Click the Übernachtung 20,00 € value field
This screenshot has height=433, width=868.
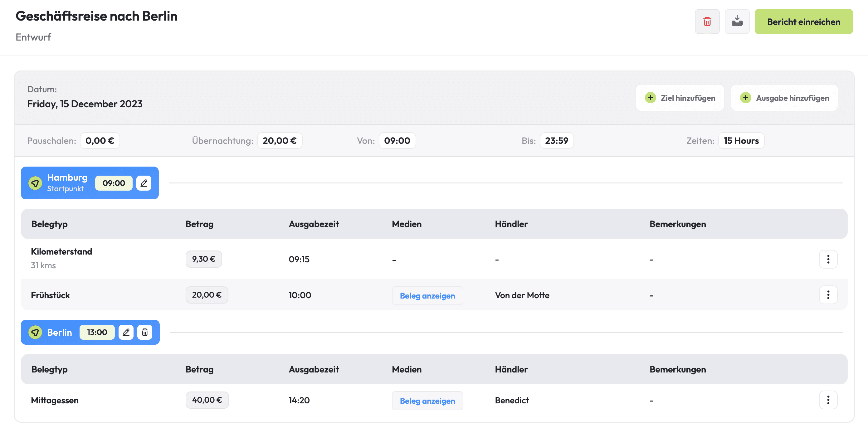[x=279, y=140]
